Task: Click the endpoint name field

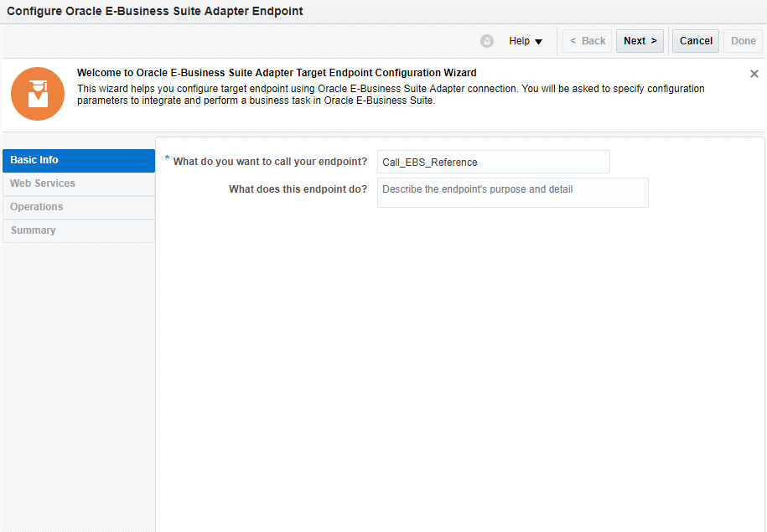Action: point(493,162)
